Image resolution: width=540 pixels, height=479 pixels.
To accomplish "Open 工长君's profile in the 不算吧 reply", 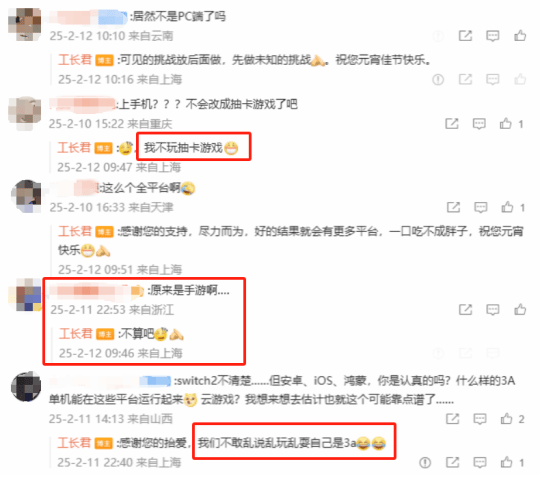I will coord(75,333).
